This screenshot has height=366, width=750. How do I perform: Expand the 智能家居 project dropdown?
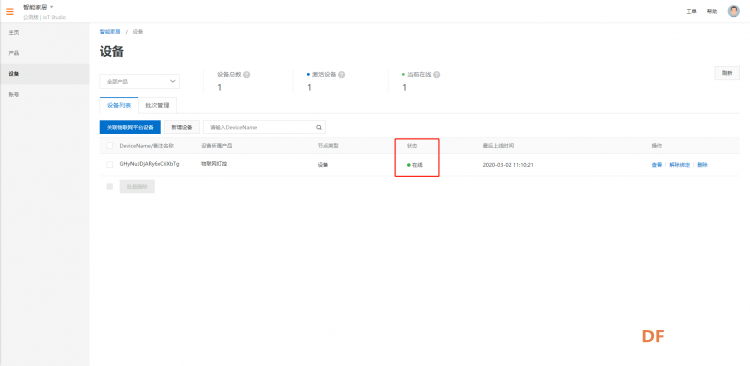38,7
